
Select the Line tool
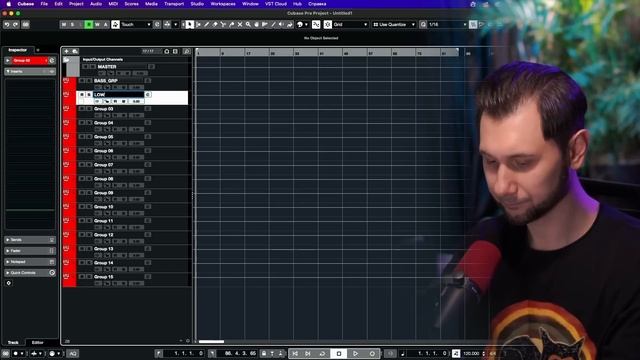click(x=273, y=24)
